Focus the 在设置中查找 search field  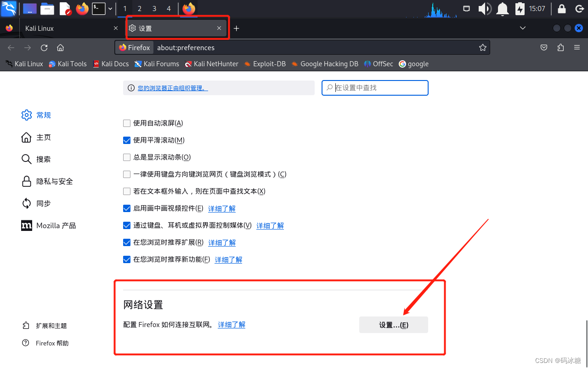[x=375, y=87]
